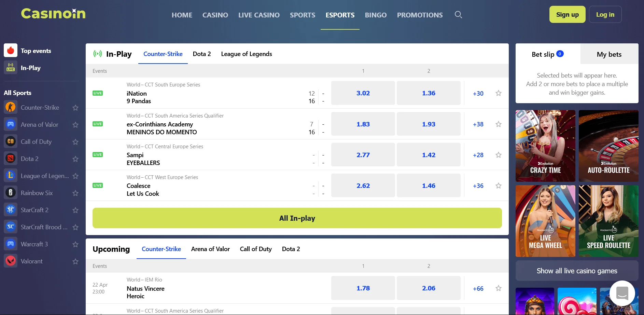Favorite StarCraft 2 with its star

coord(75,210)
